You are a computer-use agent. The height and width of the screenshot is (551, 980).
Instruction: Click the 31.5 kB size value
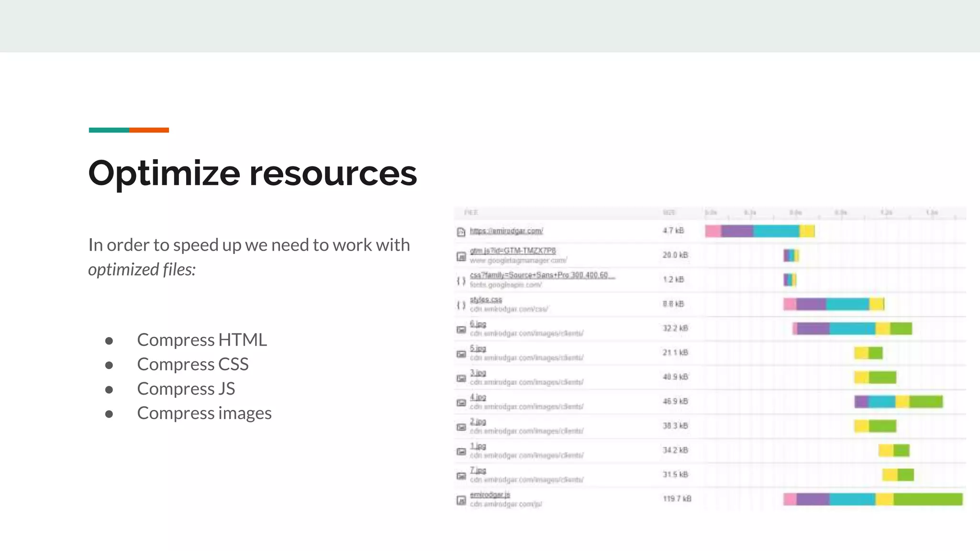click(675, 474)
